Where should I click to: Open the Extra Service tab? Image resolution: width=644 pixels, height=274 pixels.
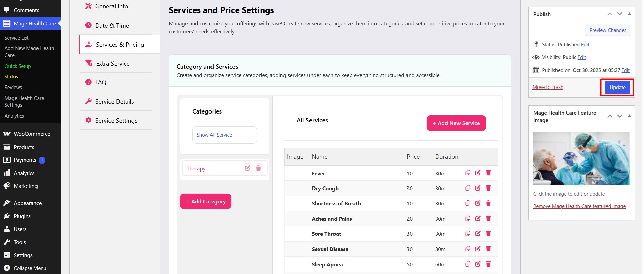[113, 64]
